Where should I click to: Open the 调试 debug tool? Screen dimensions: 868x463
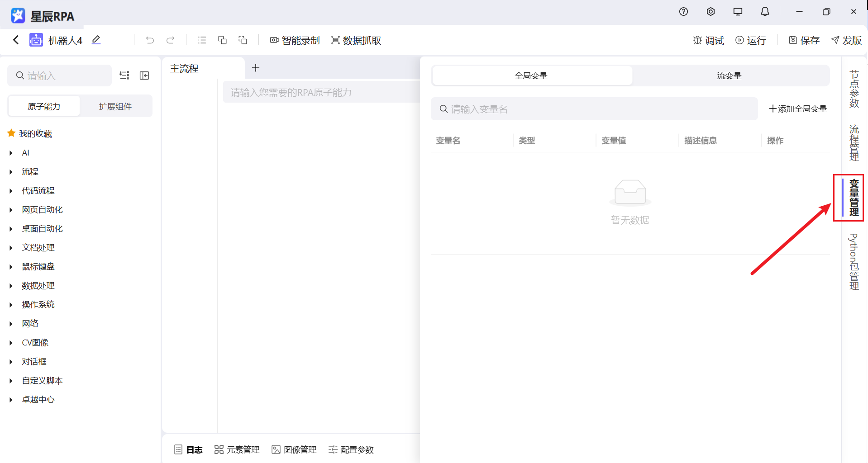tap(708, 40)
